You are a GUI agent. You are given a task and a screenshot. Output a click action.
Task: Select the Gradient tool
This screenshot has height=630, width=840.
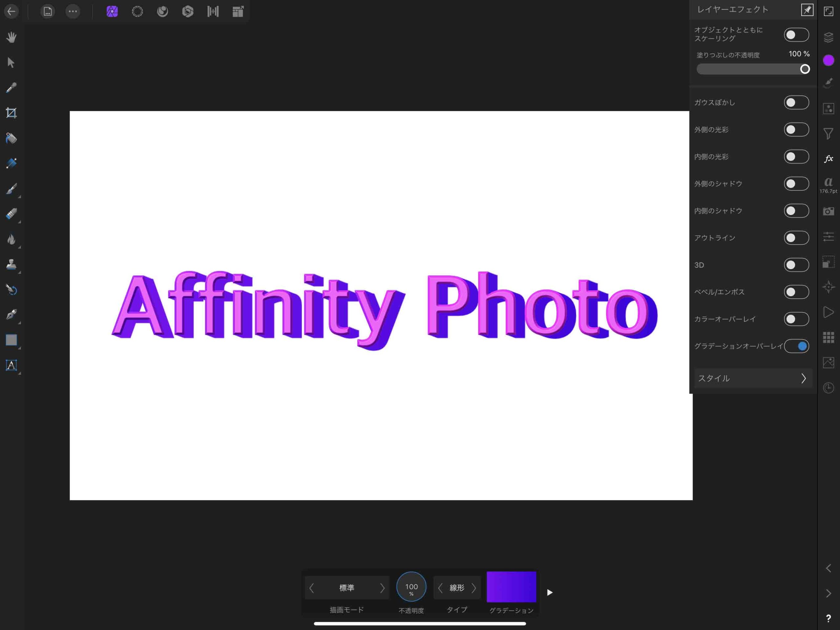click(x=11, y=163)
